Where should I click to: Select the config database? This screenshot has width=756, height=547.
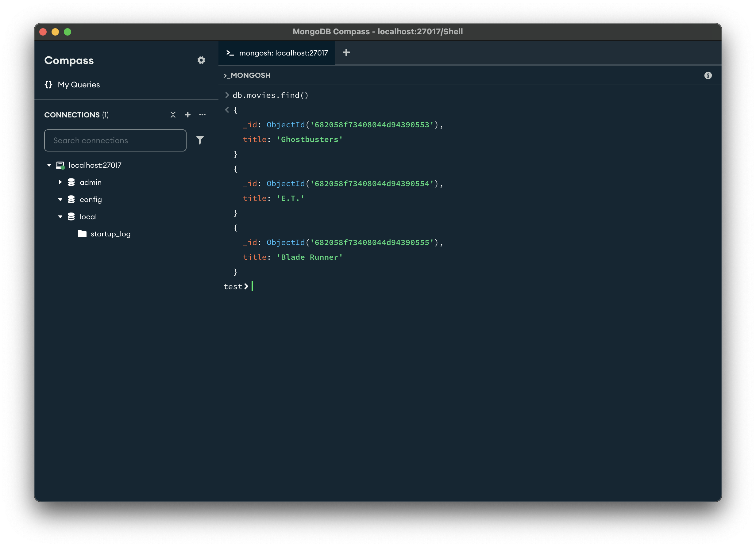point(91,200)
